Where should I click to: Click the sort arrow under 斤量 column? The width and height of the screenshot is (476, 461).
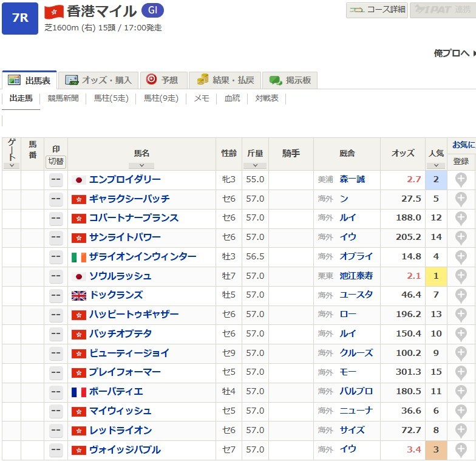coord(255,165)
